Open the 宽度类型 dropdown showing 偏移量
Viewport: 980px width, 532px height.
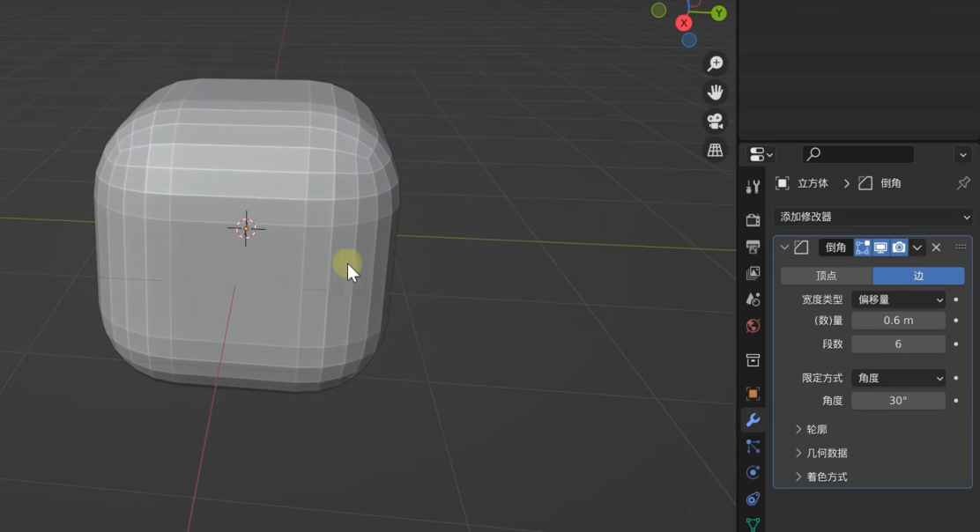[899, 299]
